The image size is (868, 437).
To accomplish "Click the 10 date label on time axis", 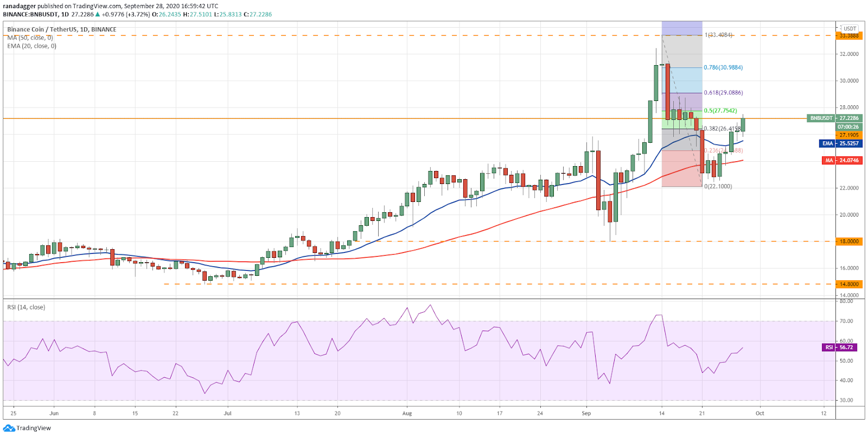I will (459, 413).
